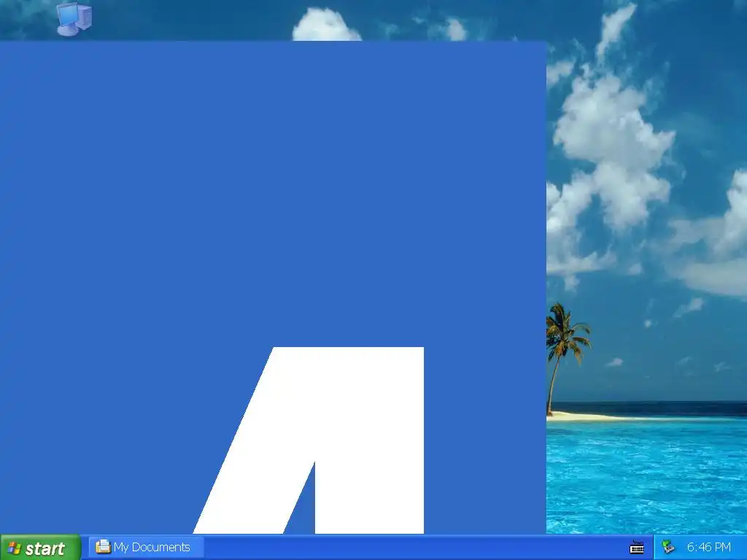Image resolution: width=747 pixels, height=560 pixels.
Task: Open the on-screen keyboard tray icon
Action: (637, 547)
